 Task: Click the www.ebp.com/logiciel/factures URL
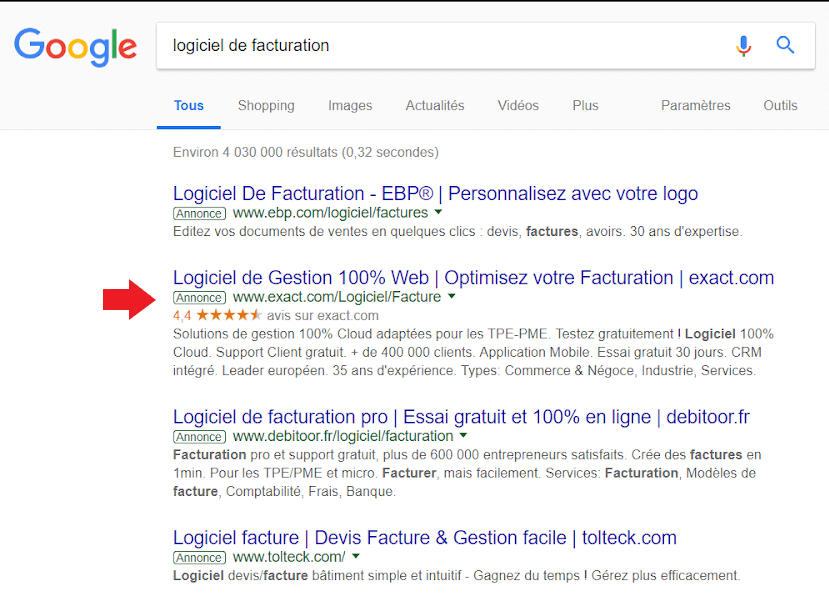click(330, 213)
